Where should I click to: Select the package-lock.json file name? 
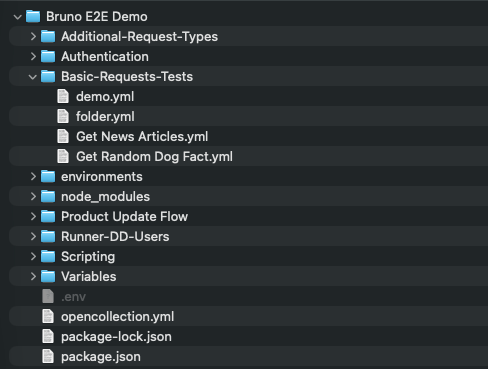[x=116, y=337]
